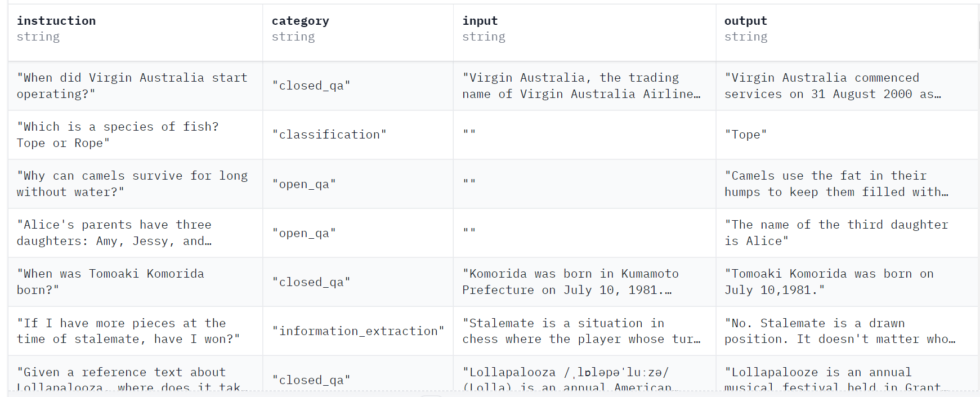Click the "Tope" output cell
This screenshot has width=980, height=397.
pyautogui.click(x=847, y=135)
